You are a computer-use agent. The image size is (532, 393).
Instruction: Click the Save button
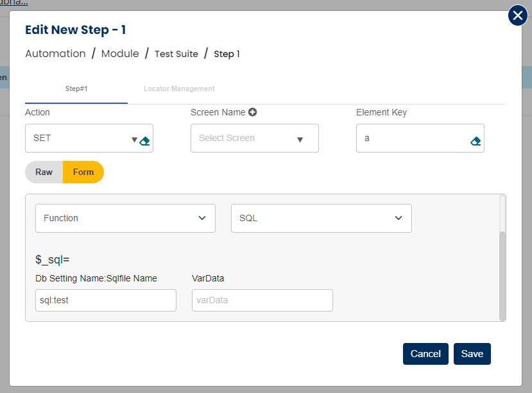(x=472, y=354)
